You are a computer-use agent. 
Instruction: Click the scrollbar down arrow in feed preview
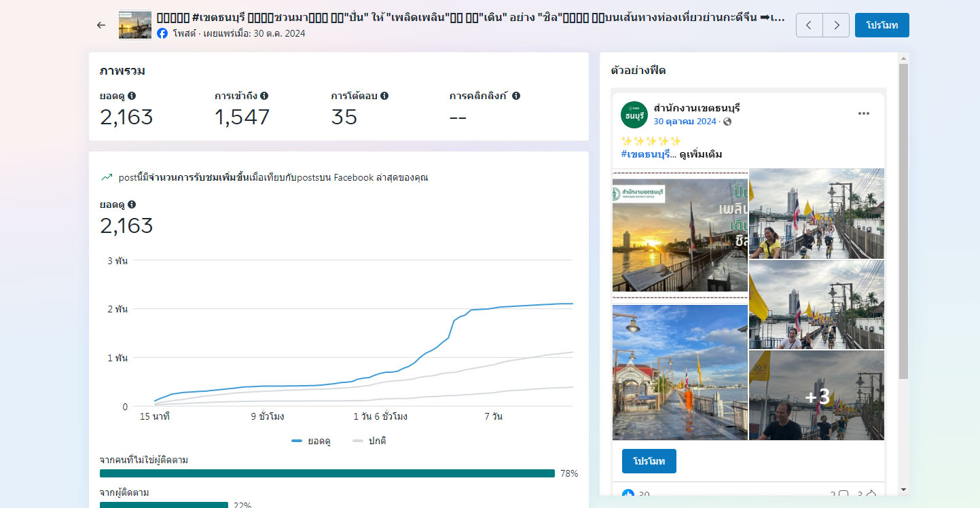click(903, 489)
